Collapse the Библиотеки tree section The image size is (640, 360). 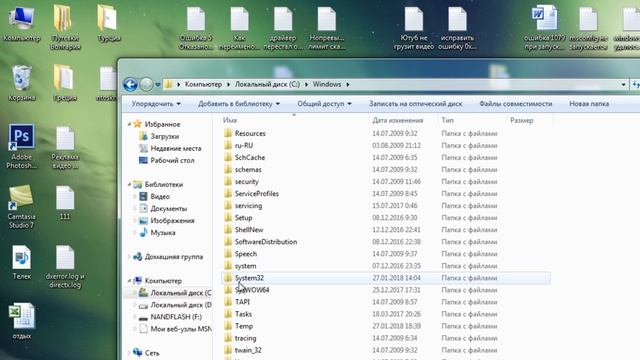click(x=129, y=184)
